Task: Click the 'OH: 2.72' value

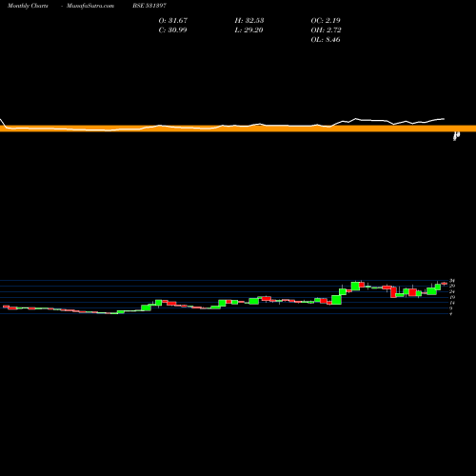Action: (326, 30)
